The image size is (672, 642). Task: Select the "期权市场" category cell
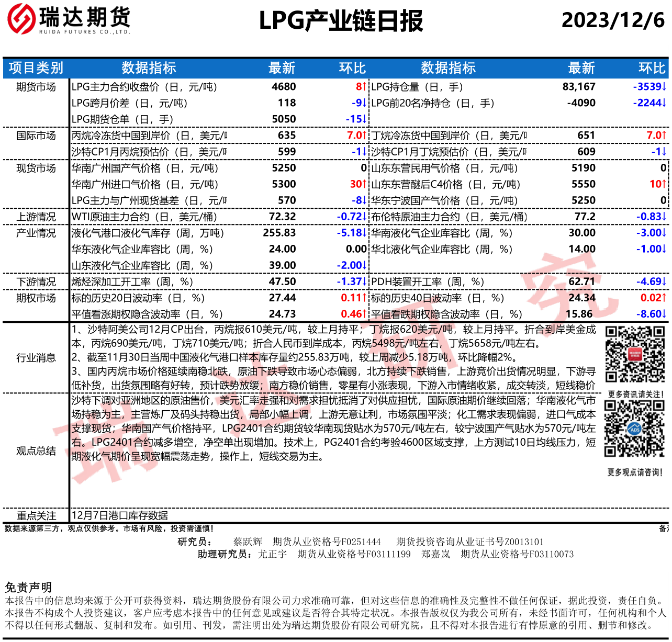pyautogui.click(x=36, y=298)
